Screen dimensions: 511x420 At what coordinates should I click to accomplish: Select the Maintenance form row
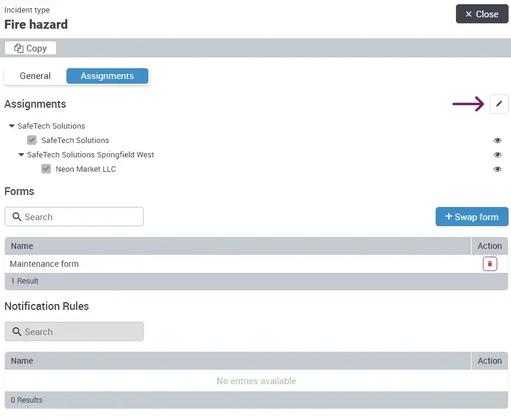180,264
